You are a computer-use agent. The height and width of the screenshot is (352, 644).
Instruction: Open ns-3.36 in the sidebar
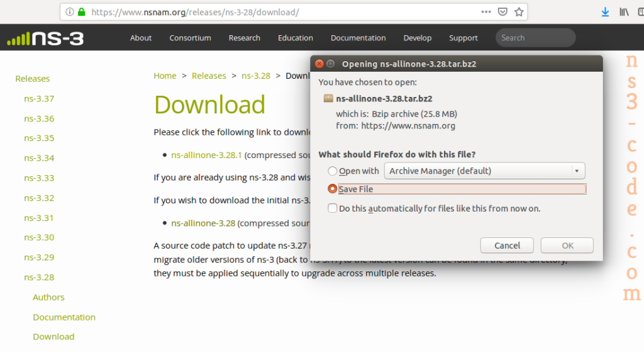[39, 118]
